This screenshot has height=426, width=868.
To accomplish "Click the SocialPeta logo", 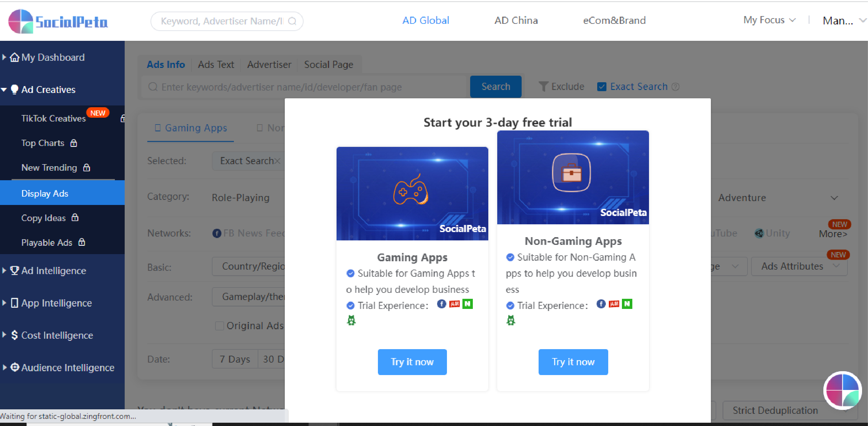I will pyautogui.click(x=58, y=21).
